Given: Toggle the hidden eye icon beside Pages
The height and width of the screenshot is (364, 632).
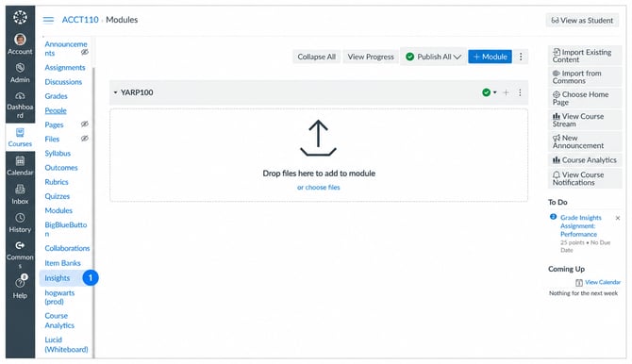Looking at the screenshot, I should click(x=85, y=124).
